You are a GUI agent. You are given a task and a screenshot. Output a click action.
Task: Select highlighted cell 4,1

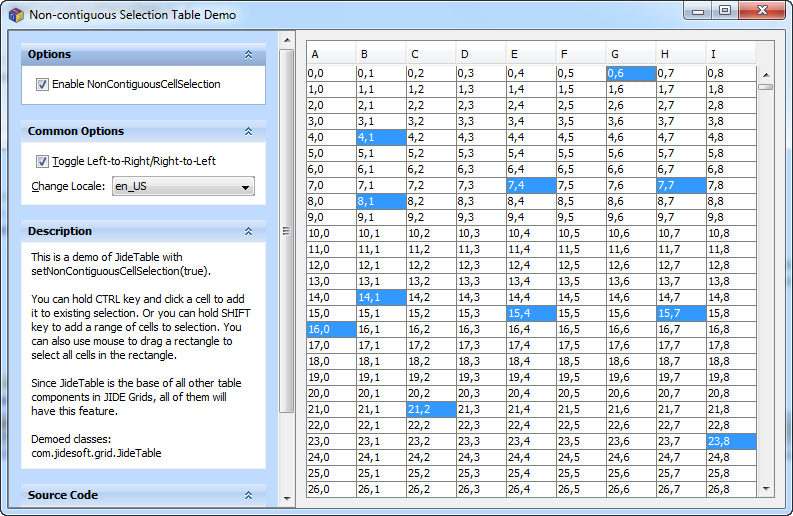[x=381, y=138]
